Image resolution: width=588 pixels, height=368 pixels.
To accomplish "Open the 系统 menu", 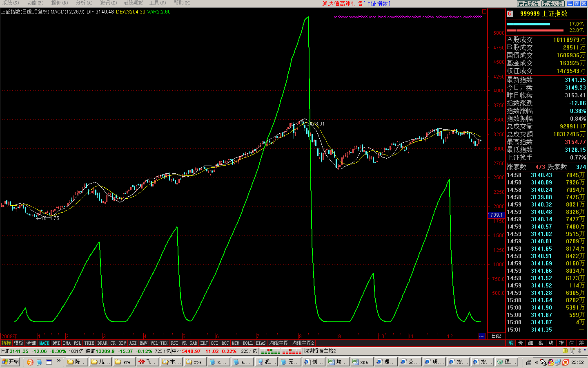I will [x=11, y=3].
